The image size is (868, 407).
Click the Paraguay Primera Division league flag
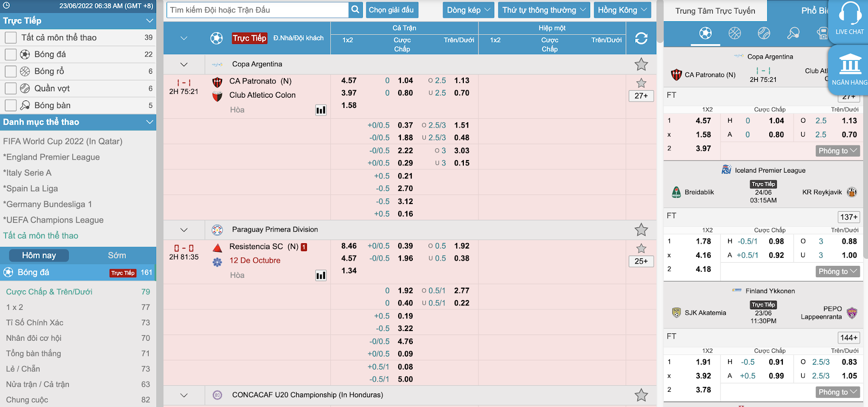pos(218,230)
